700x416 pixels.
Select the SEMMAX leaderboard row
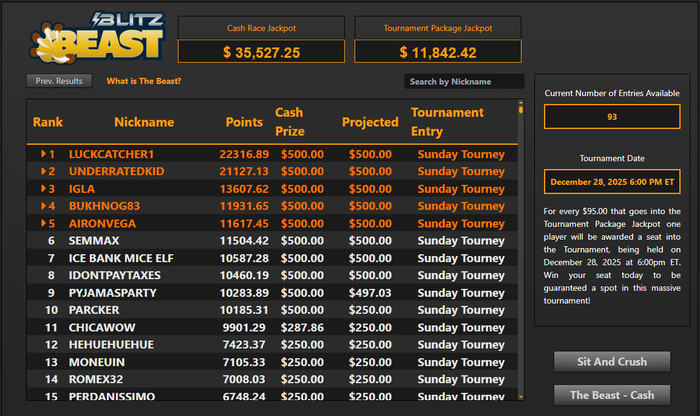pyautogui.click(x=270, y=241)
